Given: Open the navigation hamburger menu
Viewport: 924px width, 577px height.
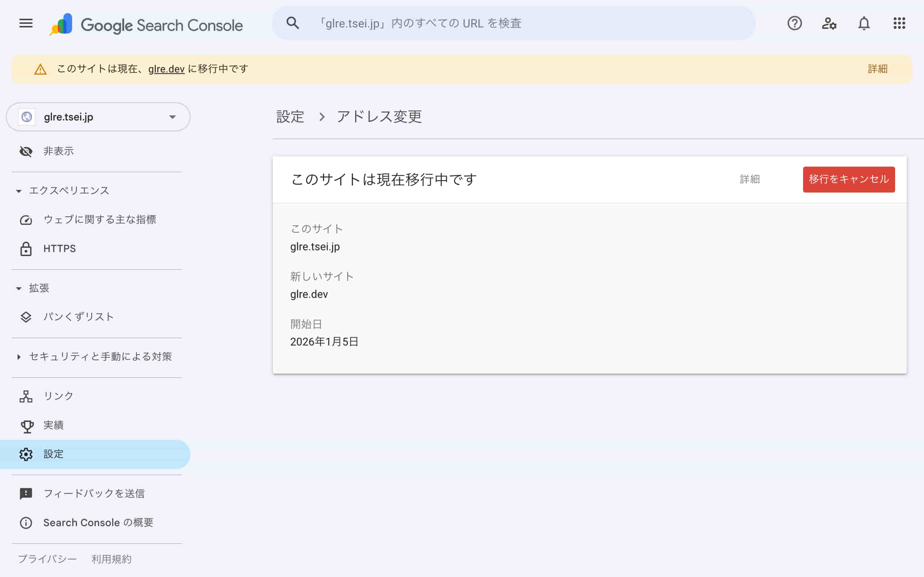Looking at the screenshot, I should click(26, 23).
